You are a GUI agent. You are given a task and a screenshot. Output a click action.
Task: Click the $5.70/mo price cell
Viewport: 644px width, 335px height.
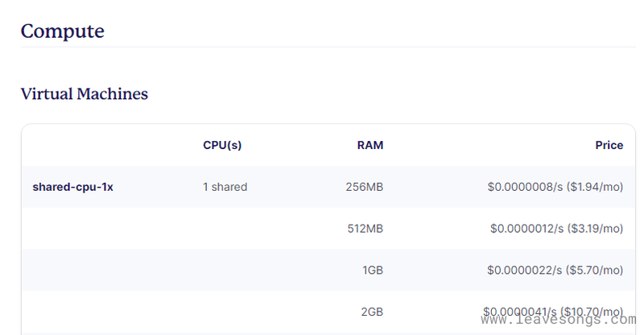556,271
